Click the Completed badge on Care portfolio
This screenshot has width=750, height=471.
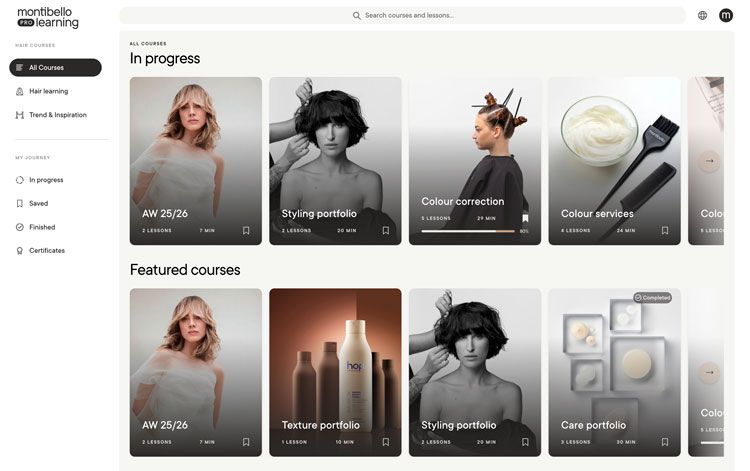click(652, 297)
